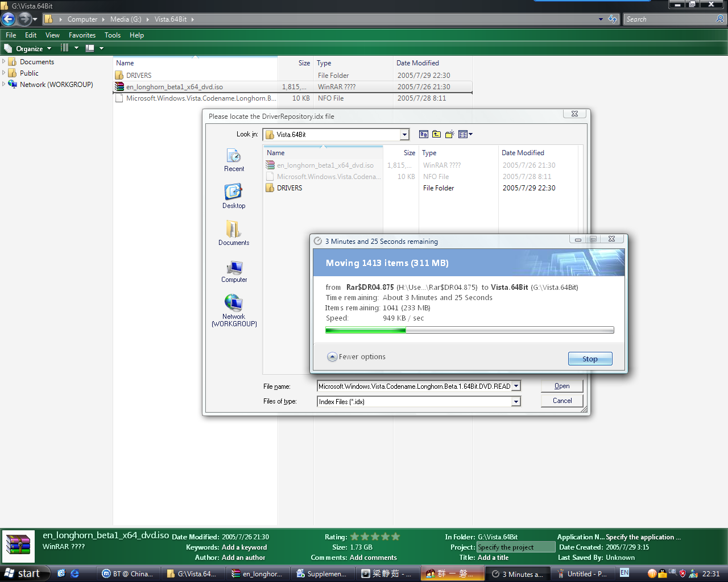This screenshot has width=728, height=582.
Task: Open the Tools menu
Action: click(x=113, y=35)
